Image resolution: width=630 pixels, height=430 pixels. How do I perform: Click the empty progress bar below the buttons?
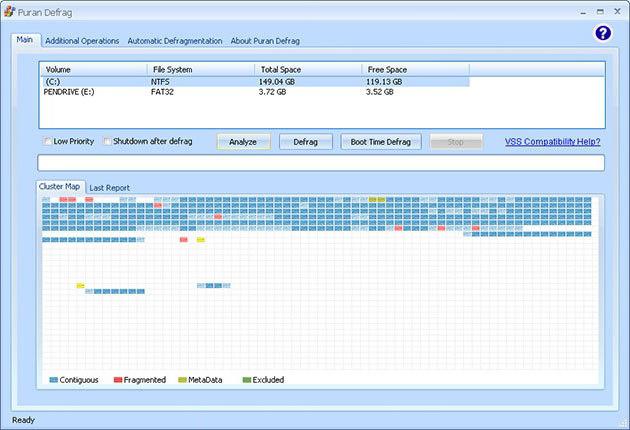[321, 163]
